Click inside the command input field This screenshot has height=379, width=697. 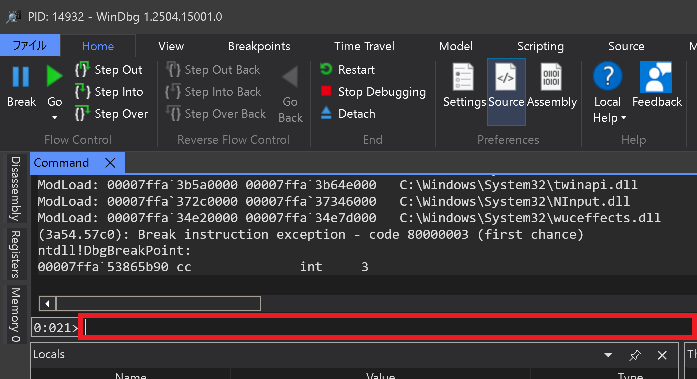pos(386,327)
